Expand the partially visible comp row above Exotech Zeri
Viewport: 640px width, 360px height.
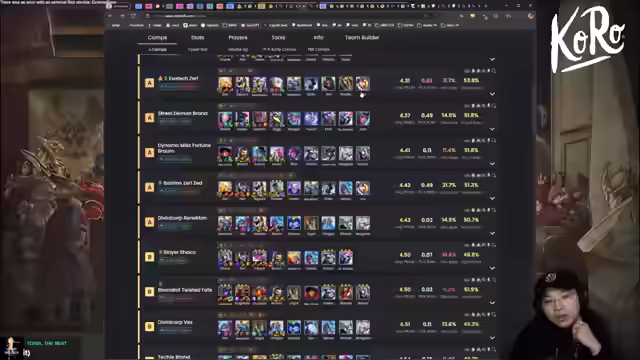coord(492,59)
